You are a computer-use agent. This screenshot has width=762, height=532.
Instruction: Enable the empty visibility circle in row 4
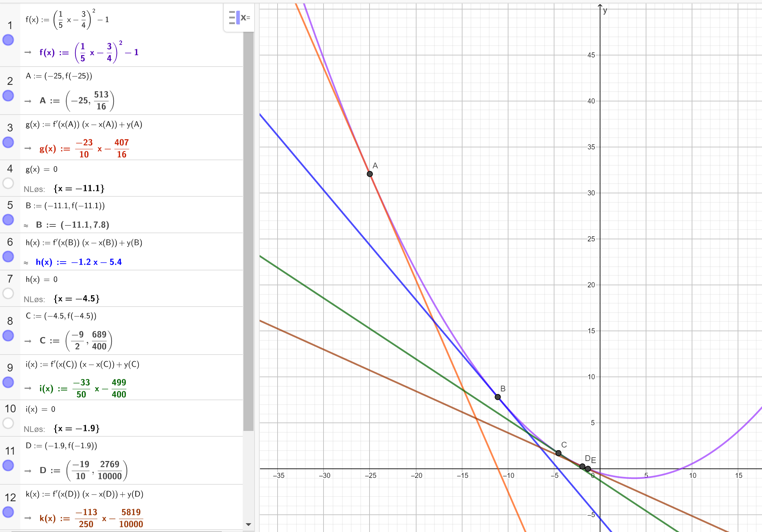click(x=8, y=183)
